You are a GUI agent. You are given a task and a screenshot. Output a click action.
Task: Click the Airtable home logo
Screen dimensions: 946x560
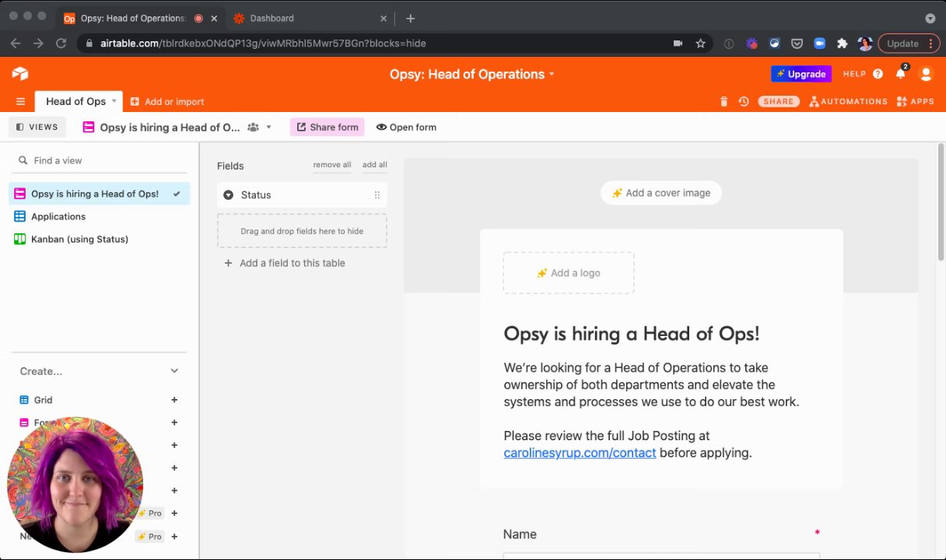(x=20, y=74)
